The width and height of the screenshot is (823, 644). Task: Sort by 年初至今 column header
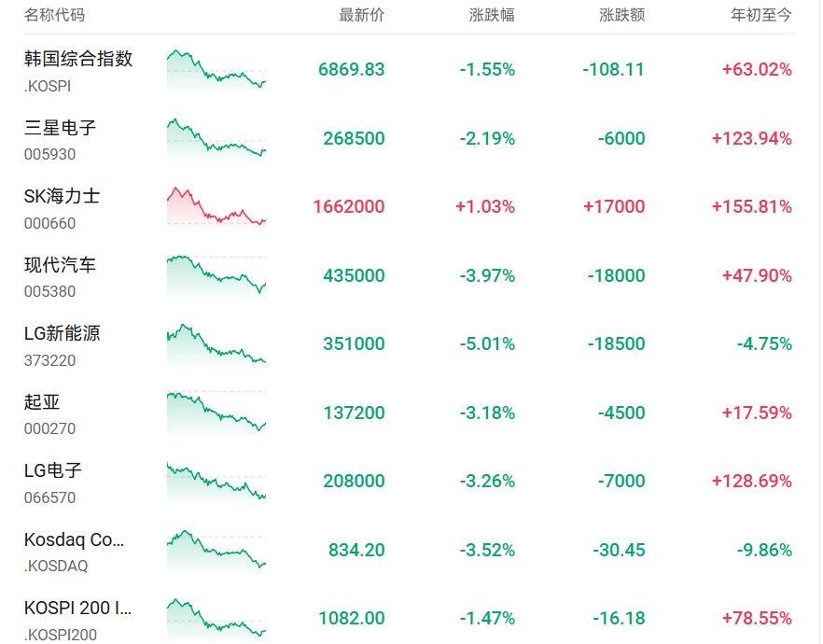coord(761,15)
